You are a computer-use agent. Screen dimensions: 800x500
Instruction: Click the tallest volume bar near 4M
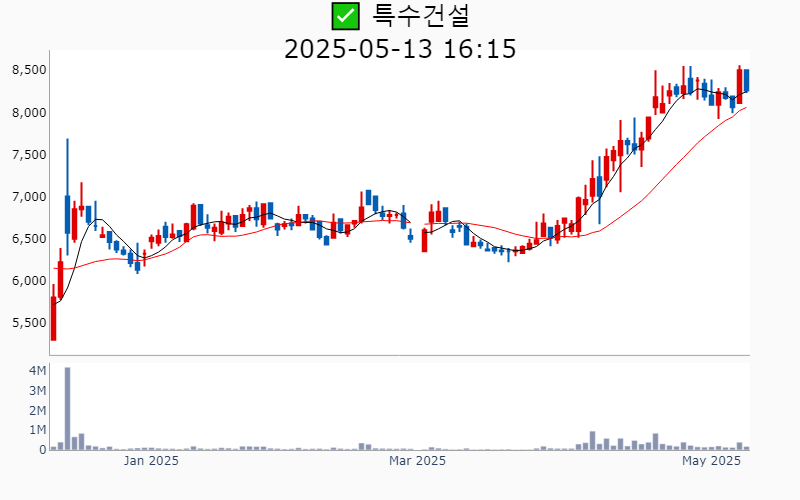[x=67, y=408]
